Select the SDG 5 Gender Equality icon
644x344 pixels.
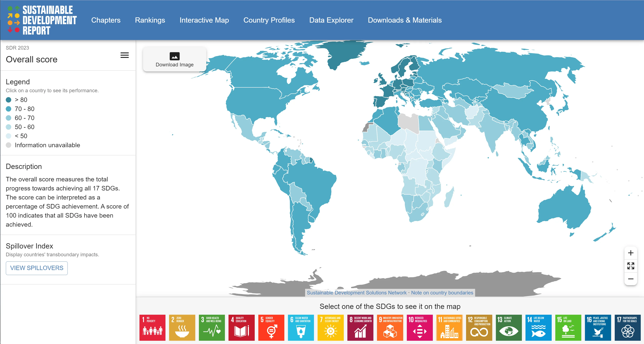click(271, 328)
